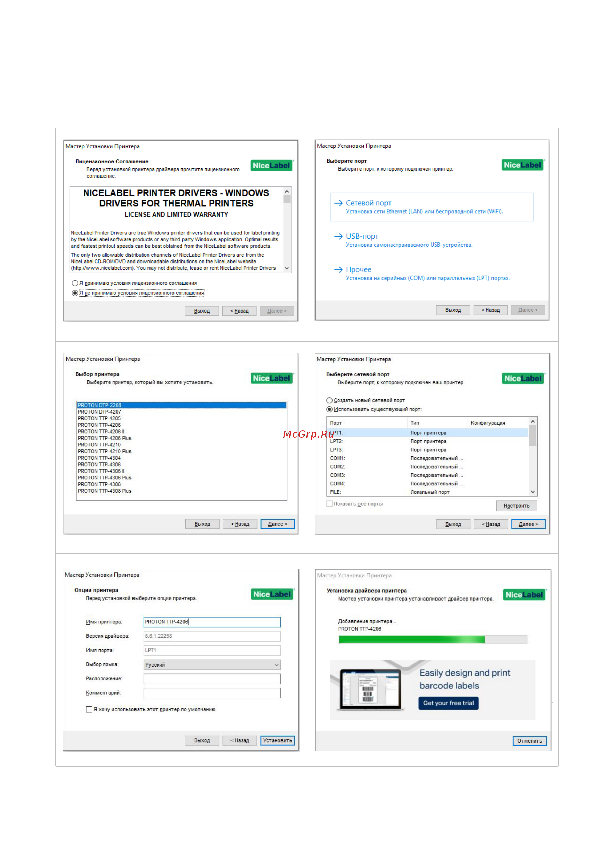Screen dimensions: 614x868
Task: Click the Установить button
Action: (x=277, y=741)
